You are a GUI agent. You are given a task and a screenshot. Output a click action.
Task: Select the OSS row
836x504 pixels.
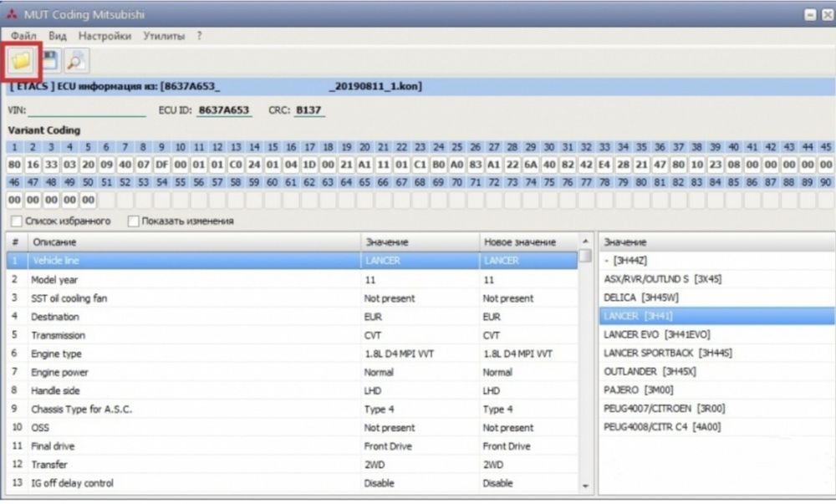(x=292, y=428)
